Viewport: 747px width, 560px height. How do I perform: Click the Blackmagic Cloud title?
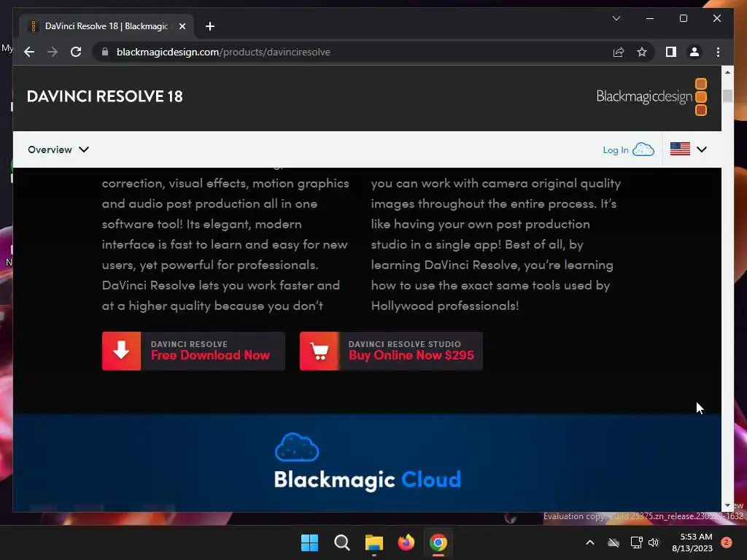(368, 480)
